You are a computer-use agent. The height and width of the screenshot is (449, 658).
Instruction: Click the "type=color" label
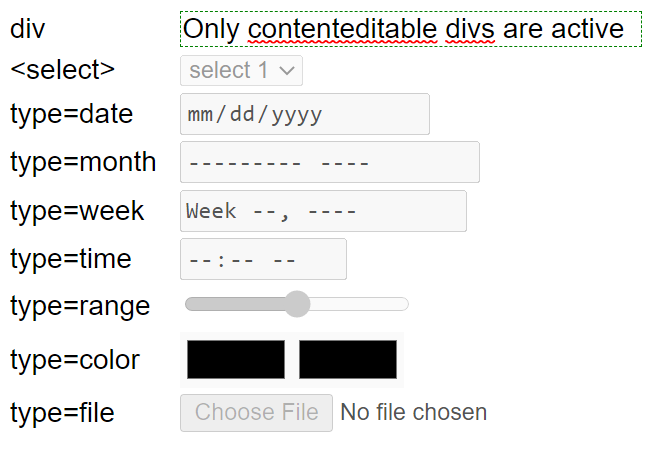(75, 360)
